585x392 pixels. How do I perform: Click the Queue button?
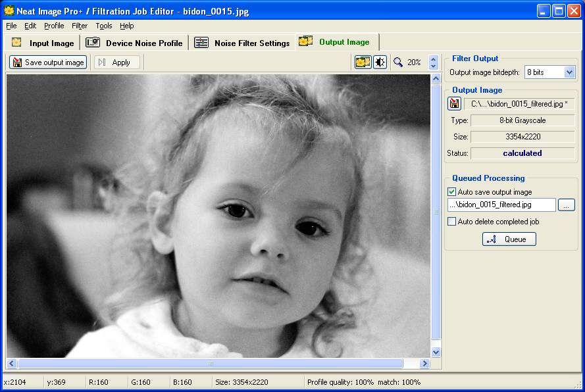click(509, 239)
